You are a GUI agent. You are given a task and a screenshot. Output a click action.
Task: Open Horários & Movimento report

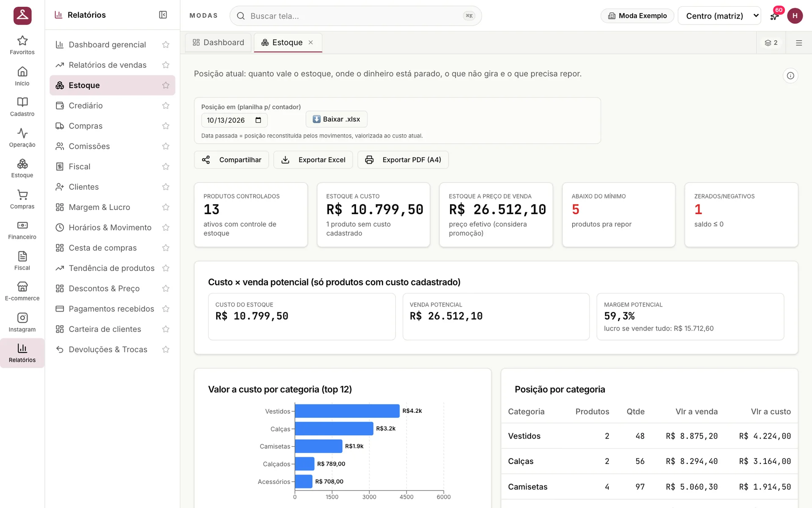tap(112, 227)
